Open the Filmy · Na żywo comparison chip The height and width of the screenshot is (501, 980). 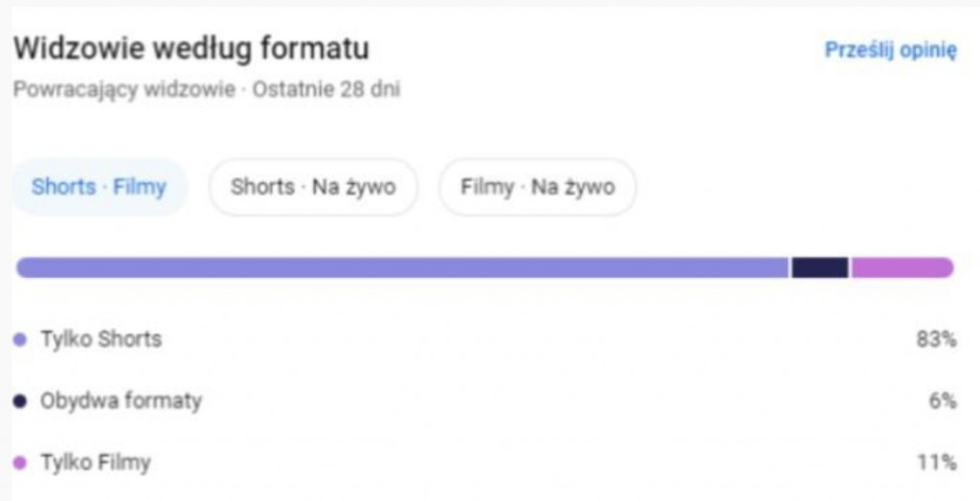tap(537, 187)
